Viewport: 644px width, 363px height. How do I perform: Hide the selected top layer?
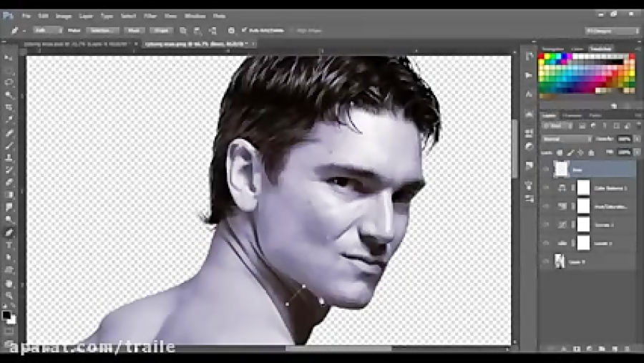(546, 169)
